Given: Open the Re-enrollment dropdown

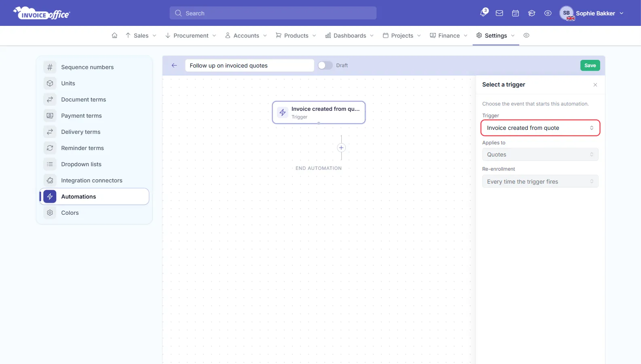Looking at the screenshot, I should coord(540,182).
